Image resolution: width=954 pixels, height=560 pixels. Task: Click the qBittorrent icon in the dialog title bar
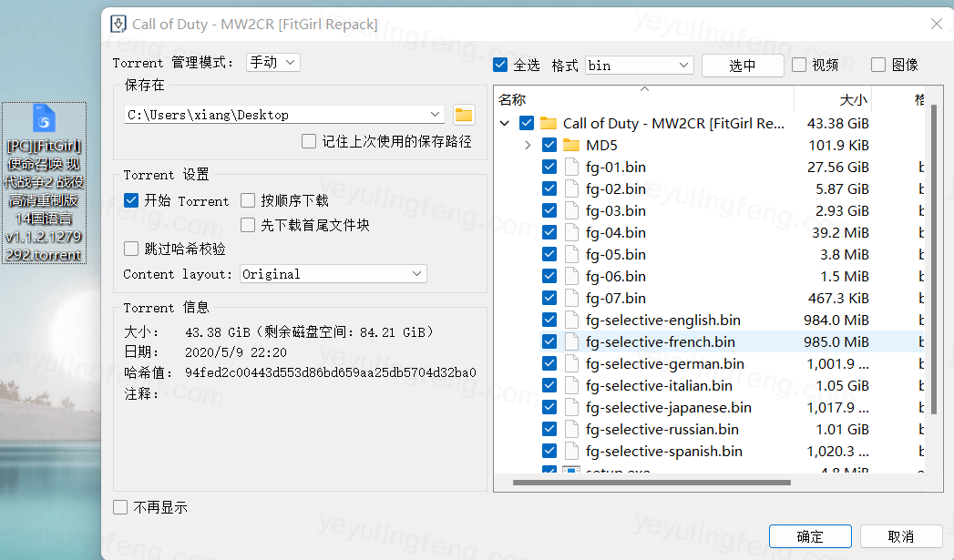point(118,25)
